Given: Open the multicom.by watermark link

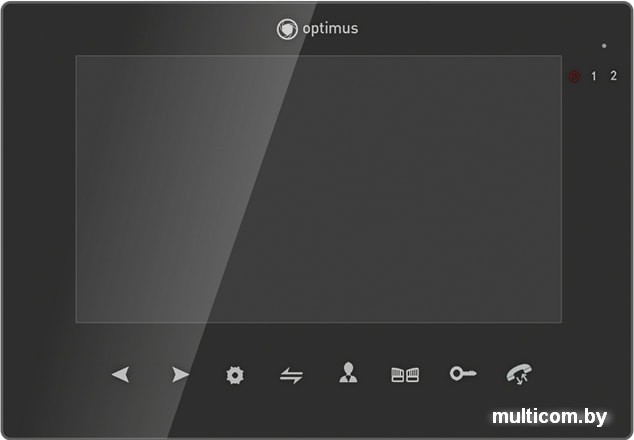Looking at the screenshot, I should click(x=549, y=417).
